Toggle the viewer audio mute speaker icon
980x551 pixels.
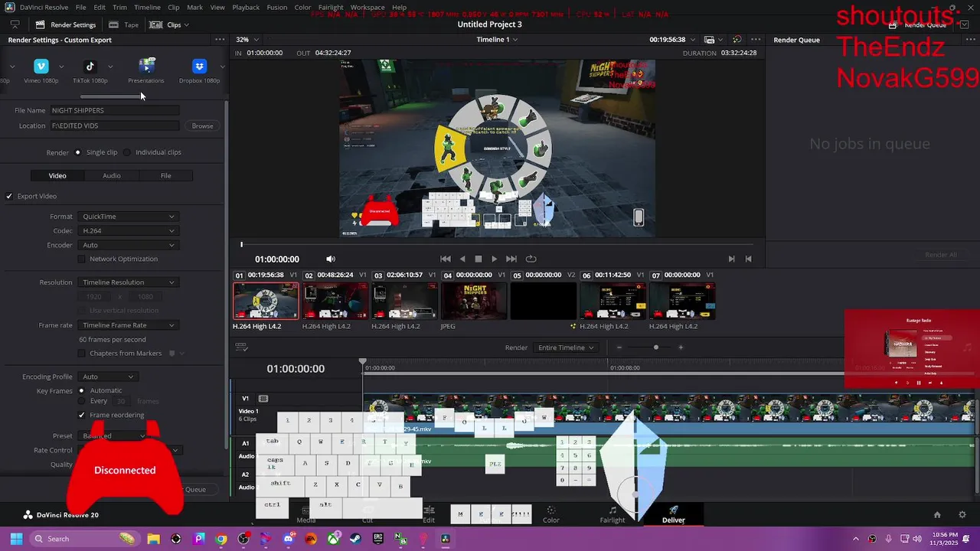tap(331, 259)
